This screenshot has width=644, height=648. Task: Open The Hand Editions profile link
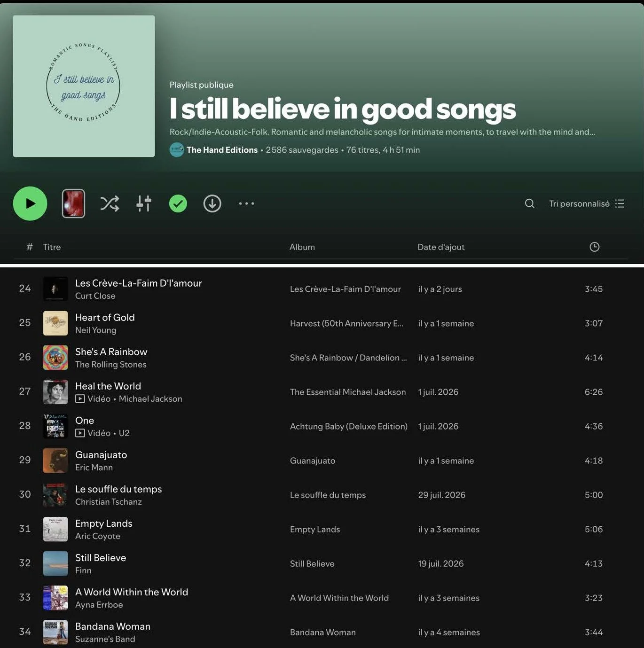(x=222, y=150)
